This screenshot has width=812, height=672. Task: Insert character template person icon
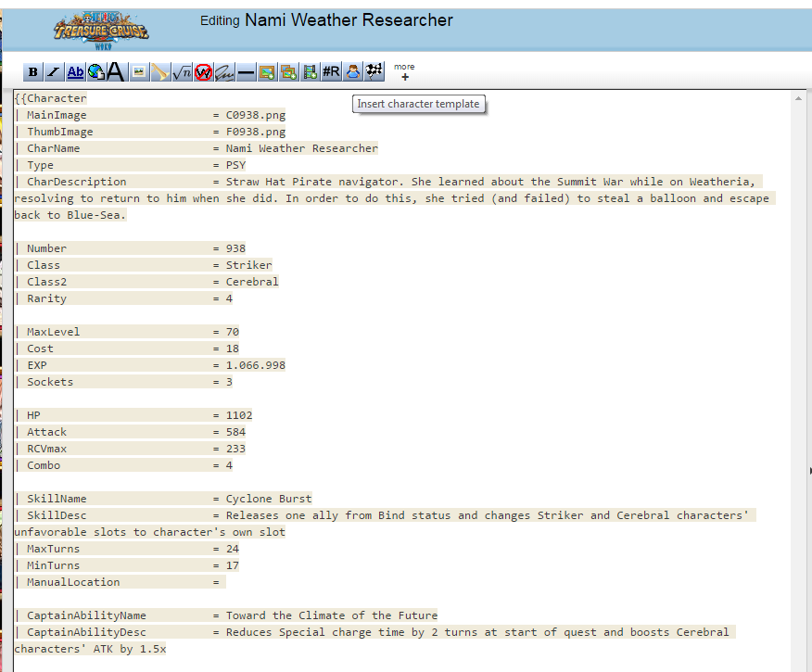coord(353,72)
